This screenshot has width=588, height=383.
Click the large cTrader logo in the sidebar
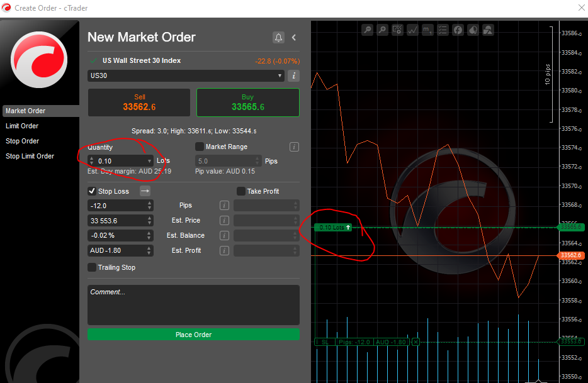click(x=39, y=60)
